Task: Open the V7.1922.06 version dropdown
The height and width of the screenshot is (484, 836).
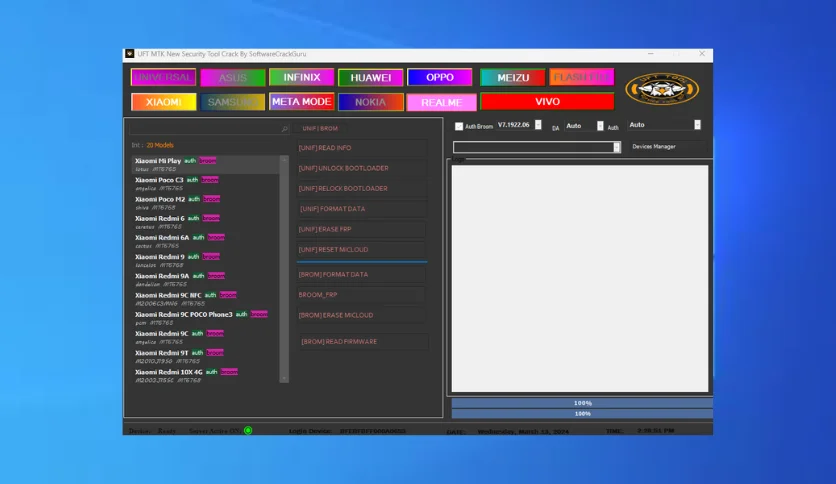Action: coord(538,125)
